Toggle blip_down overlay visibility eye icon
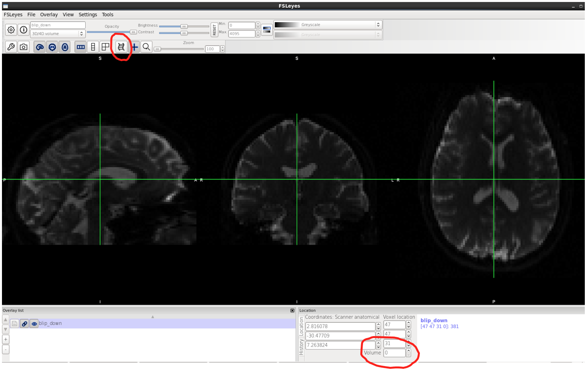This screenshot has width=588, height=370. [x=34, y=323]
